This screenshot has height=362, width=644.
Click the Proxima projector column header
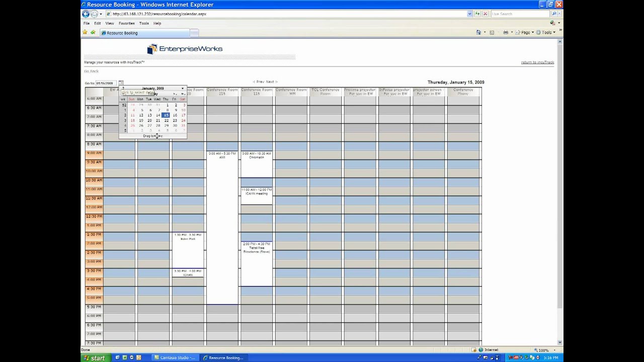360,92
